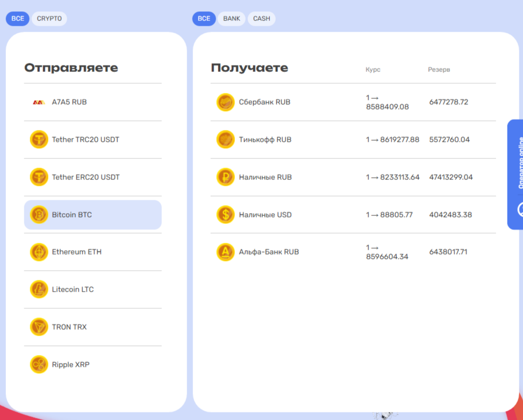Click the reserve value 4042483.38
The width and height of the screenshot is (523, 420).
point(450,215)
